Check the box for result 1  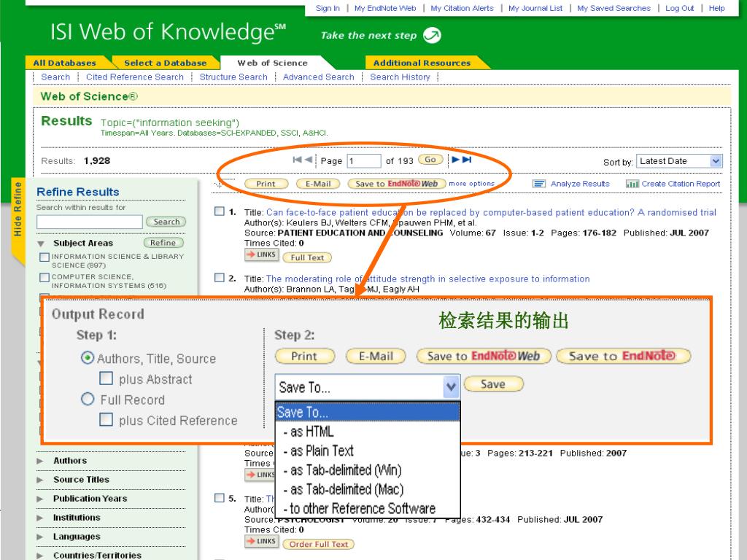coord(219,211)
